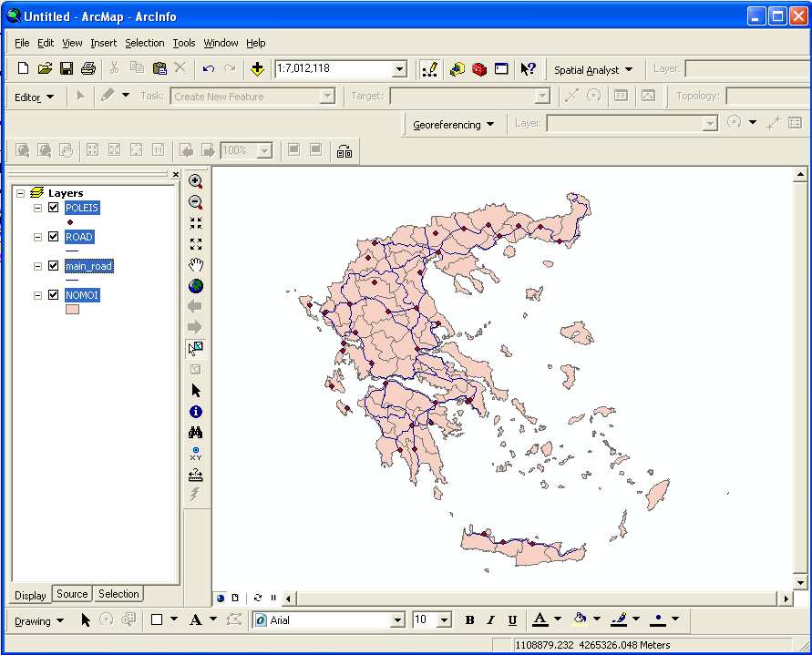Screen dimensions: 812x655
Task: Switch to Layout View icon
Action: click(x=235, y=598)
